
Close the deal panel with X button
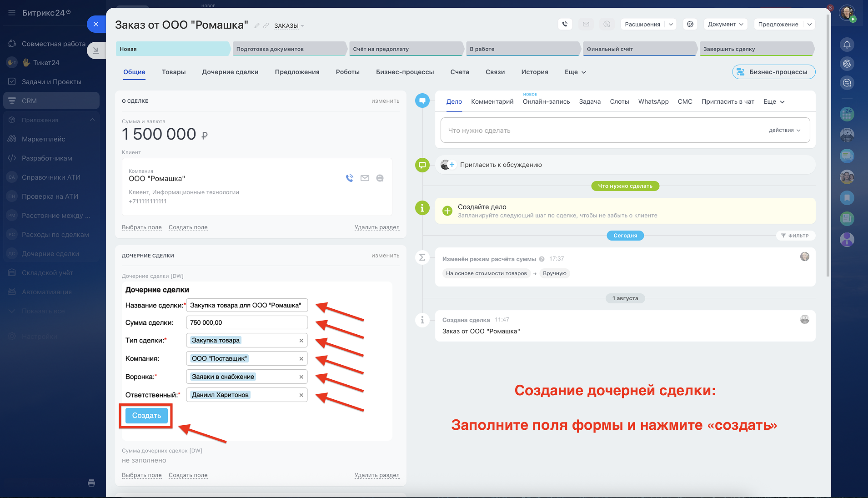(x=95, y=24)
